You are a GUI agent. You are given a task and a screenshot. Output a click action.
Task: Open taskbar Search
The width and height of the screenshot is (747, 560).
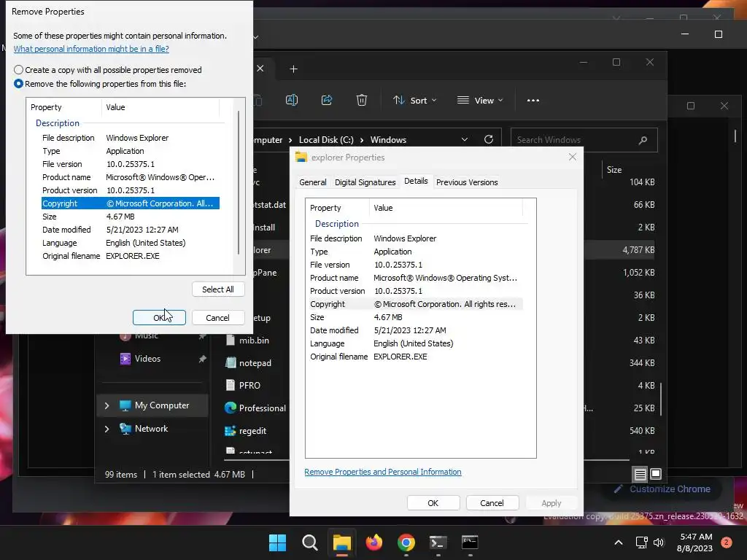click(309, 542)
